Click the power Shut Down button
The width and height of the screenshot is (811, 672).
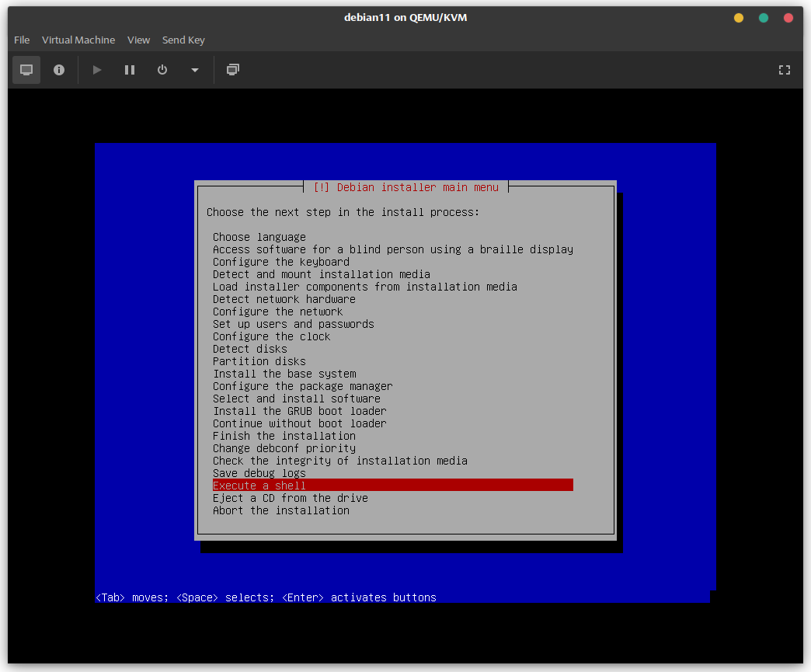click(162, 70)
